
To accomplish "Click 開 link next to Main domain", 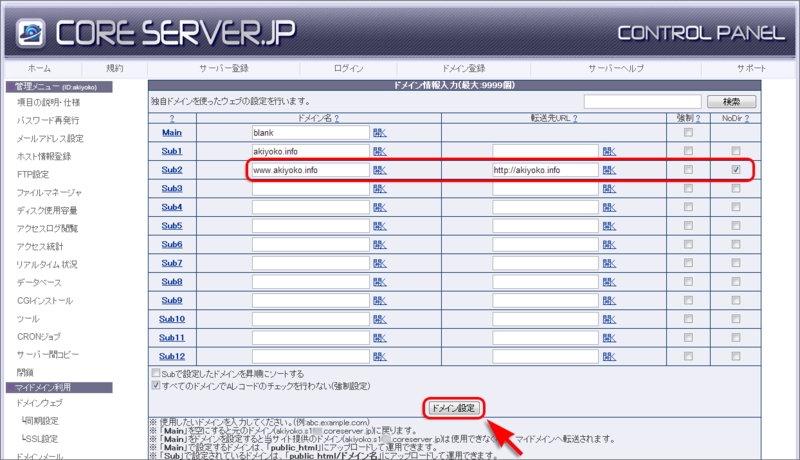I will (380, 133).
